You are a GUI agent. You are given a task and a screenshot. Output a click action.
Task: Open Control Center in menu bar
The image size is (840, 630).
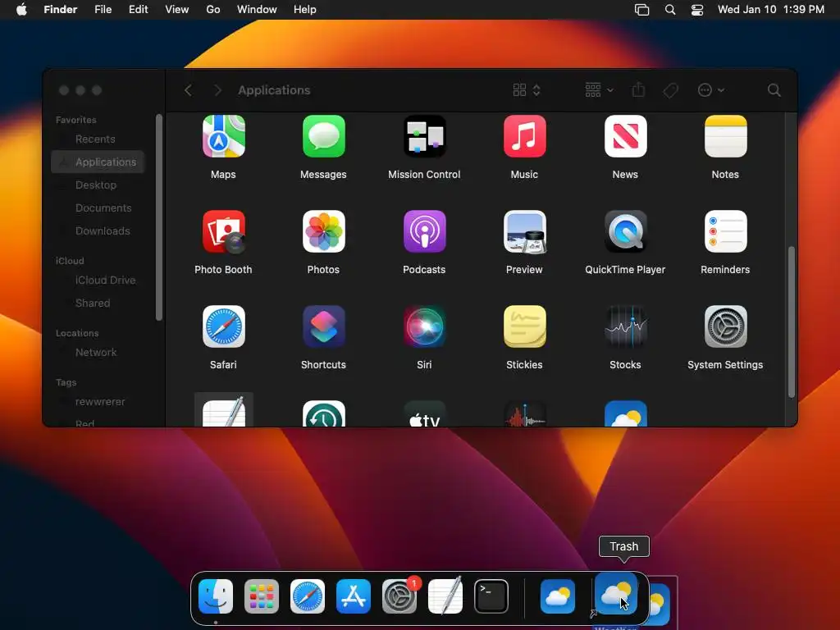pos(697,9)
